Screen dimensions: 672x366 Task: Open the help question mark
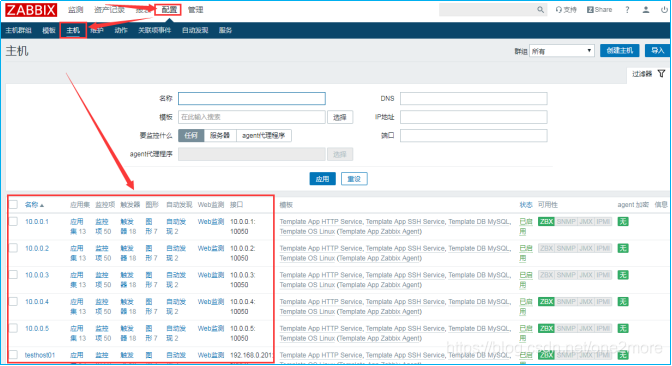click(x=627, y=9)
